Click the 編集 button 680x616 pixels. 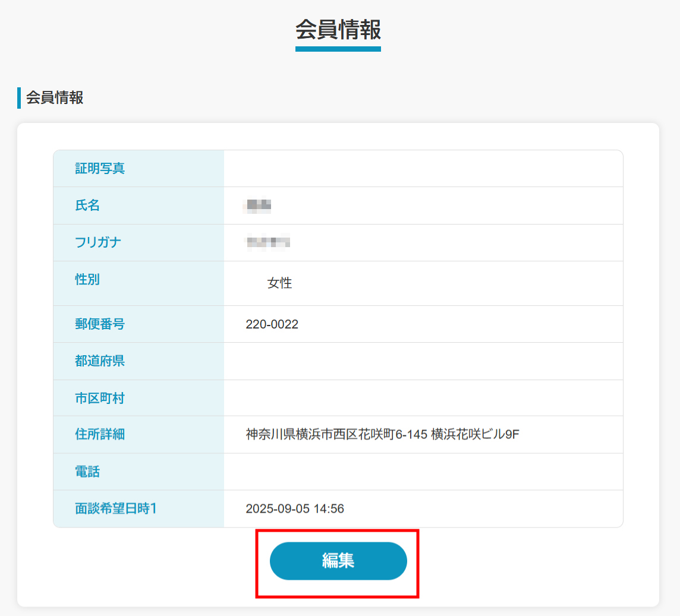click(338, 561)
